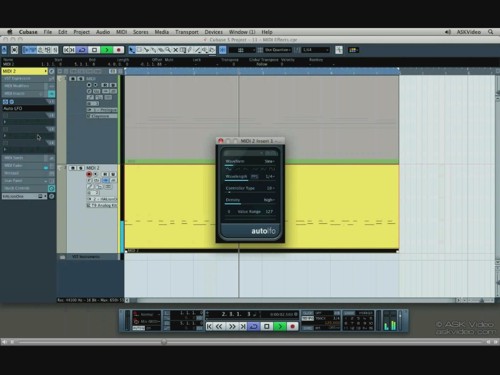
Task: Click the Auto LFO insert slot name
Action: pyautogui.click(x=28, y=108)
